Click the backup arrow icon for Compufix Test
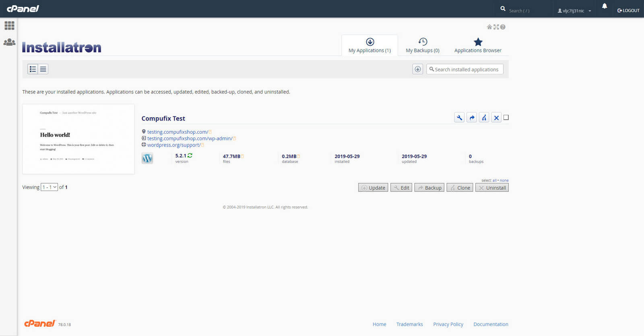This screenshot has height=336, width=644. pos(472,118)
